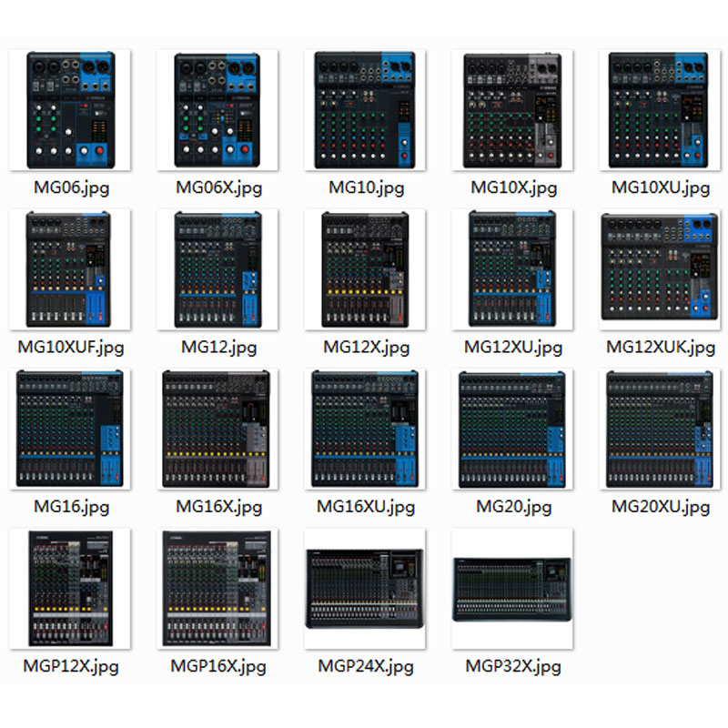
Task: Pick the MG12XUK.jpg mixer thumbnail
Action: (660, 268)
